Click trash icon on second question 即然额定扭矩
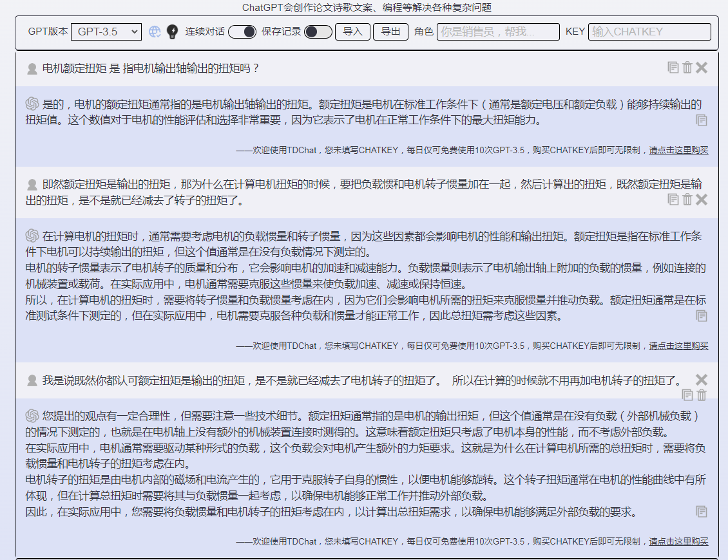 coord(687,200)
